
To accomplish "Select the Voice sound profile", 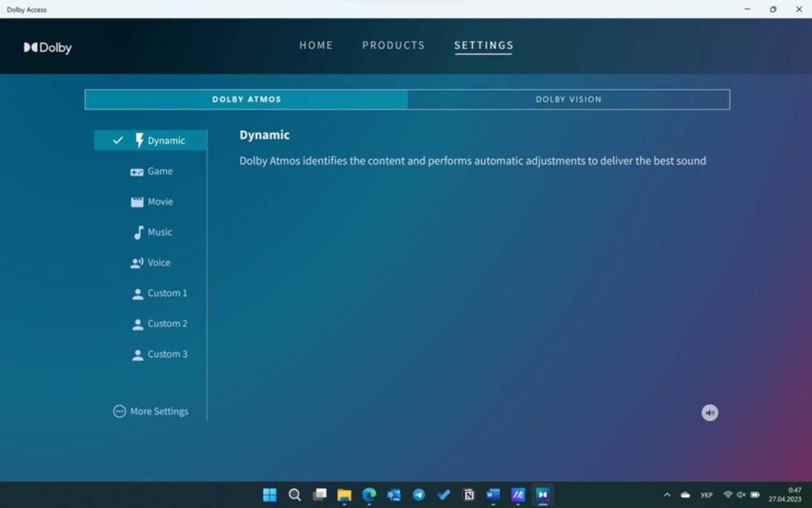I will point(151,263).
